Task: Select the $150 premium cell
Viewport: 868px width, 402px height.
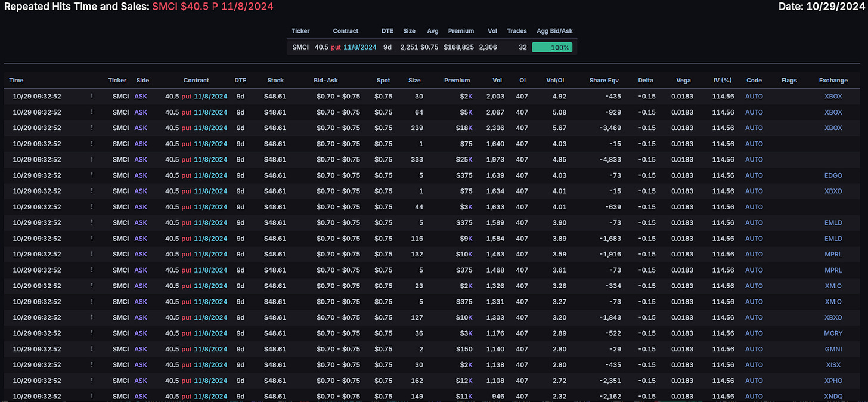Action: coord(464,349)
